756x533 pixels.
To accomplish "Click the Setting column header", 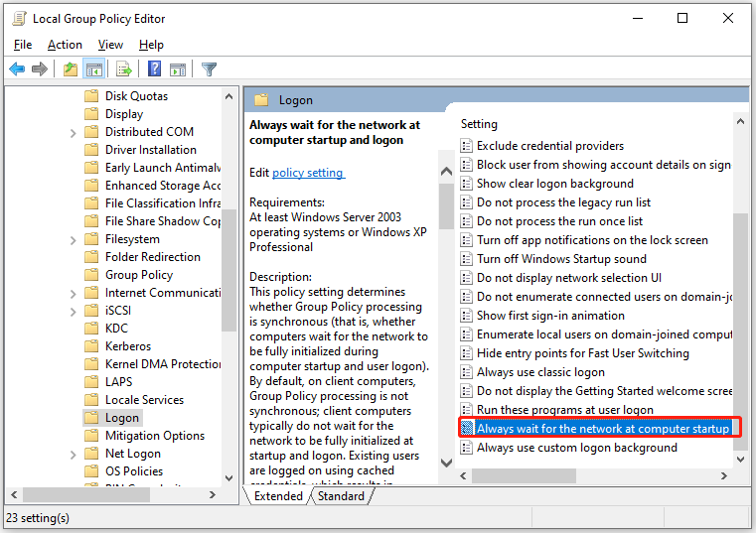I will [479, 124].
